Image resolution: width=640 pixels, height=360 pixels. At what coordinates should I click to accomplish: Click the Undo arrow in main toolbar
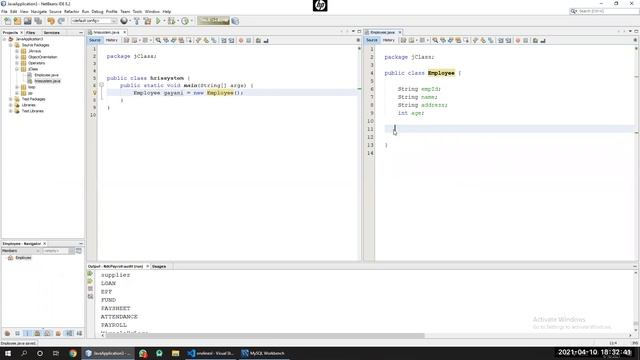tap(51, 21)
